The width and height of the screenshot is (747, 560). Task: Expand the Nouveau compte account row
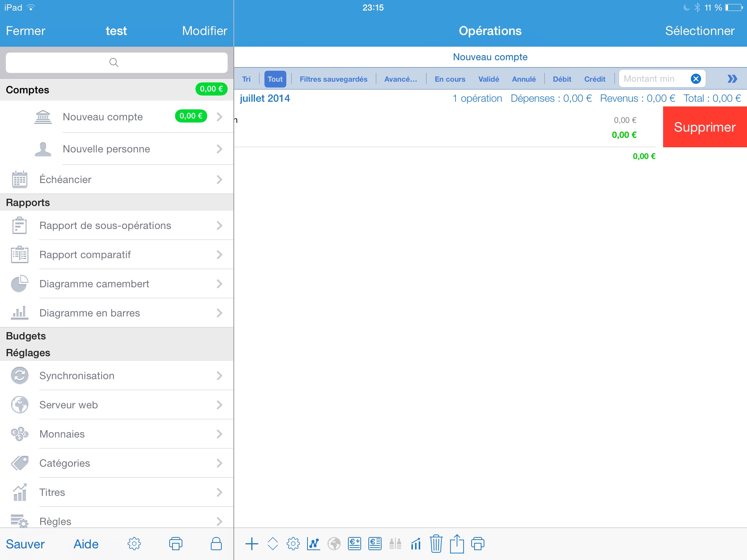[x=219, y=117]
